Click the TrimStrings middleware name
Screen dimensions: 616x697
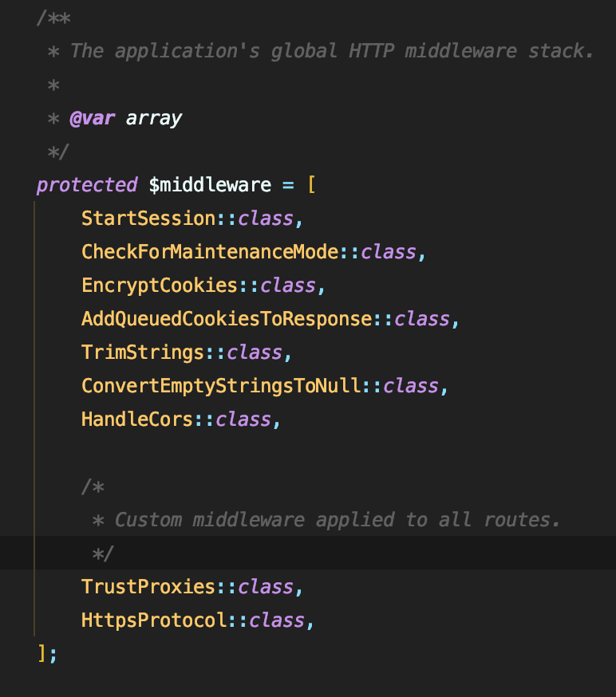tap(143, 352)
